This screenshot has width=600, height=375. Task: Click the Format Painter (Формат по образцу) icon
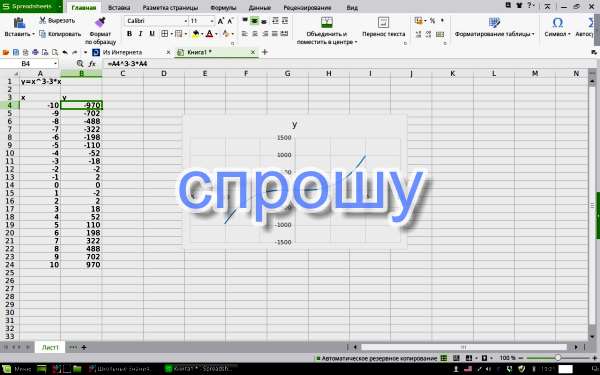(100, 23)
